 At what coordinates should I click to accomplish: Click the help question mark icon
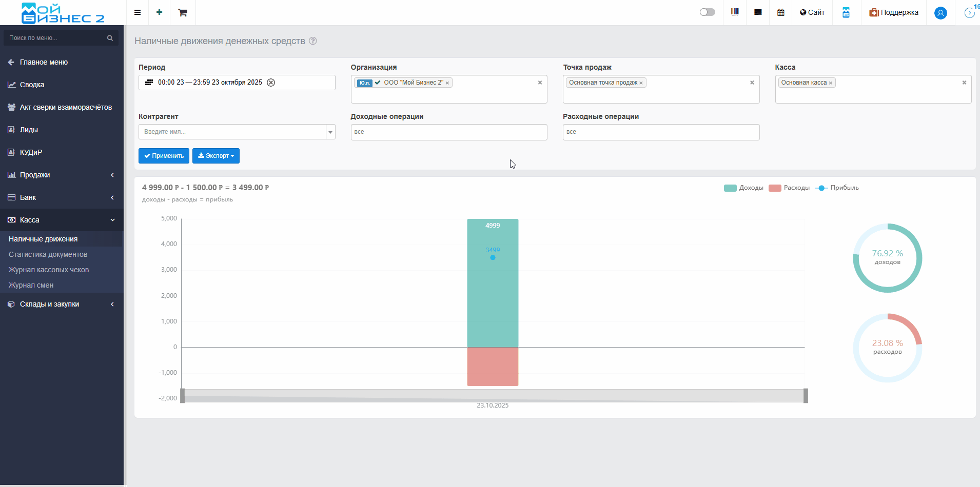point(313,41)
